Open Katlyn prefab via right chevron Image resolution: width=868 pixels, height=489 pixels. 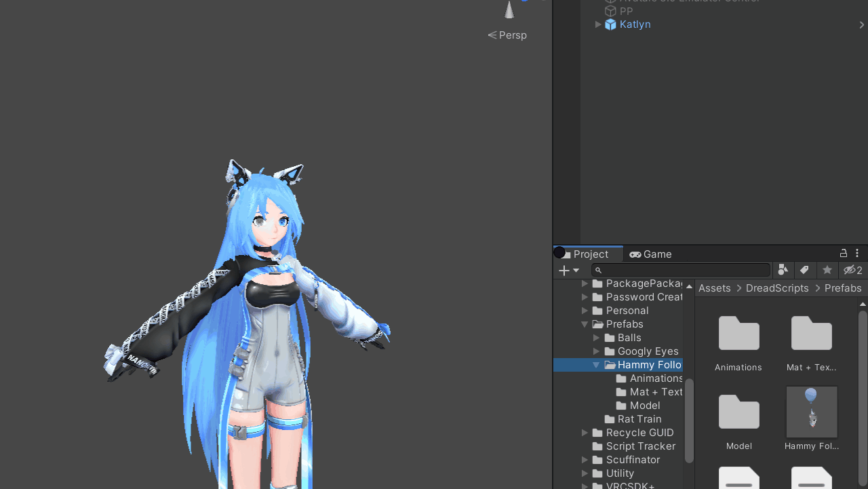tap(861, 24)
